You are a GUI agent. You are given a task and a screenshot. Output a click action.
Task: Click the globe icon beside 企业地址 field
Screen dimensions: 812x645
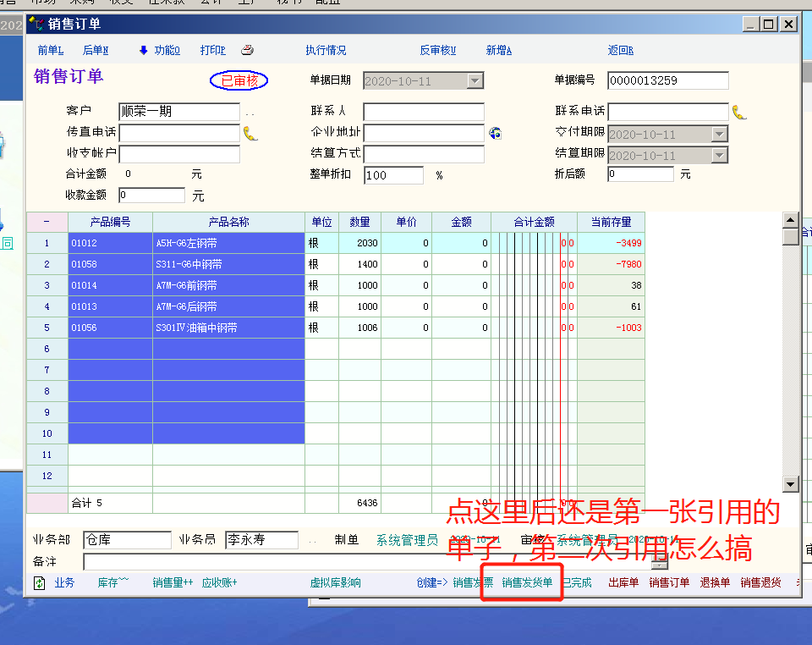tap(496, 133)
